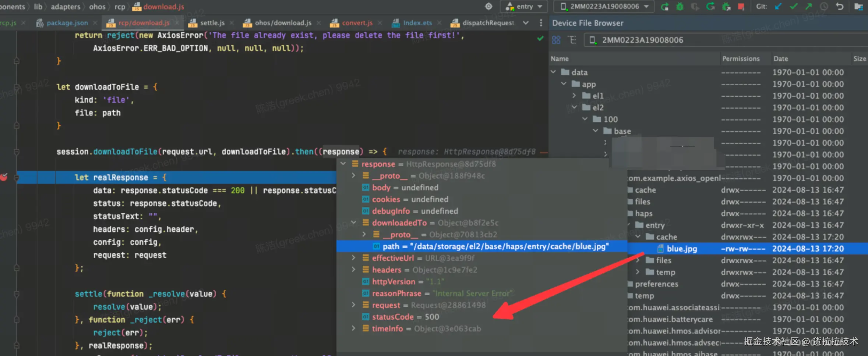The width and height of the screenshot is (868, 356).
Task: Select the statusCode = 500 variable row
Action: tap(482, 317)
